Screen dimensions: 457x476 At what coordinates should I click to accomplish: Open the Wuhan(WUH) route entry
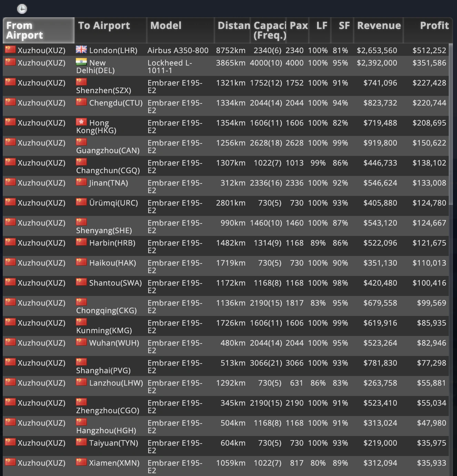point(226,346)
